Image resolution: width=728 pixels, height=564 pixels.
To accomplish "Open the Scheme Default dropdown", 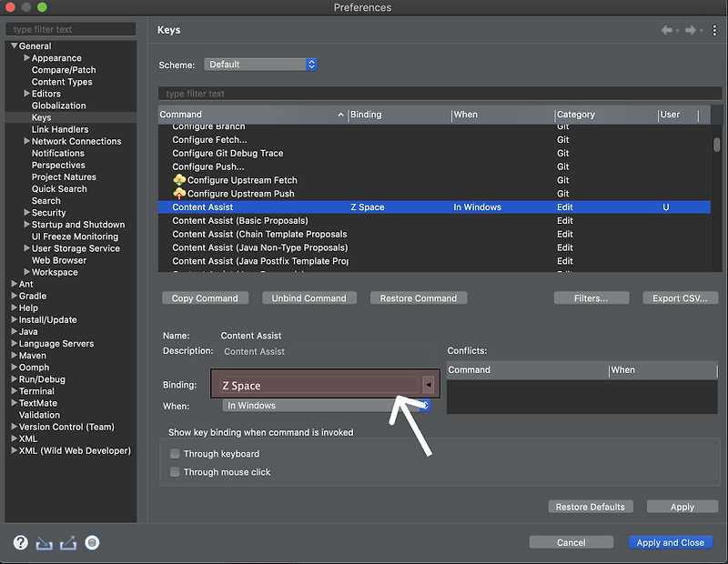I will tap(260, 65).
